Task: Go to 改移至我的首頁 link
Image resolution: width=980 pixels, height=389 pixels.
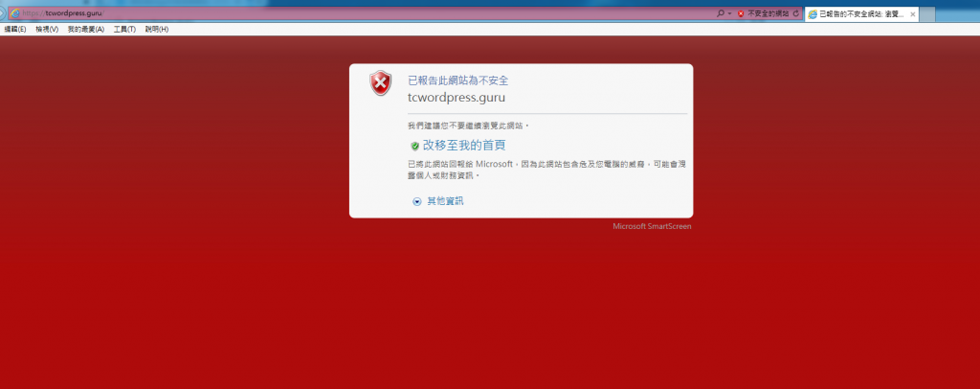Action: coord(464,146)
